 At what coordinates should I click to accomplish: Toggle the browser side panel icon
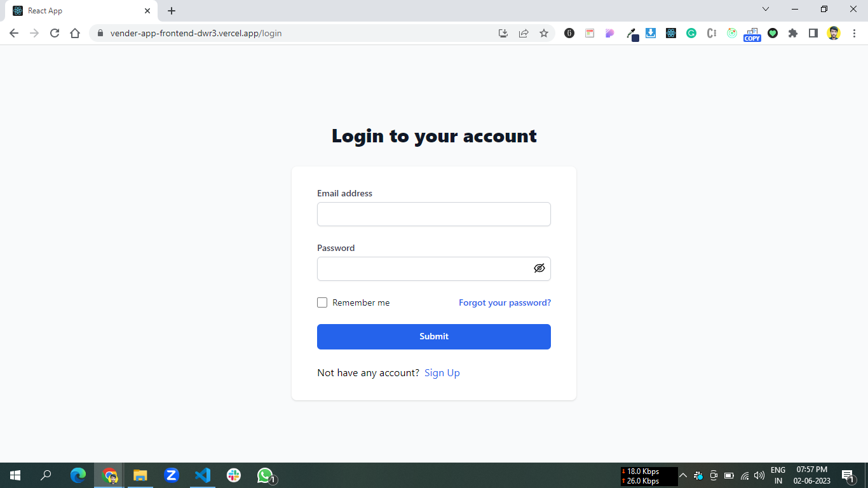813,33
